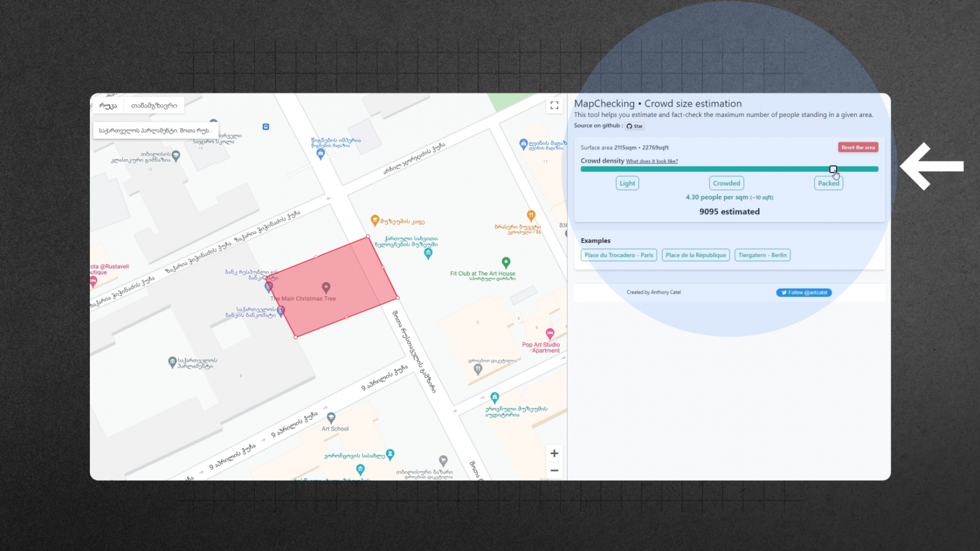Set crowd density to Packed
Viewport: 980px width, 551px height.
click(x=828, y=183)
